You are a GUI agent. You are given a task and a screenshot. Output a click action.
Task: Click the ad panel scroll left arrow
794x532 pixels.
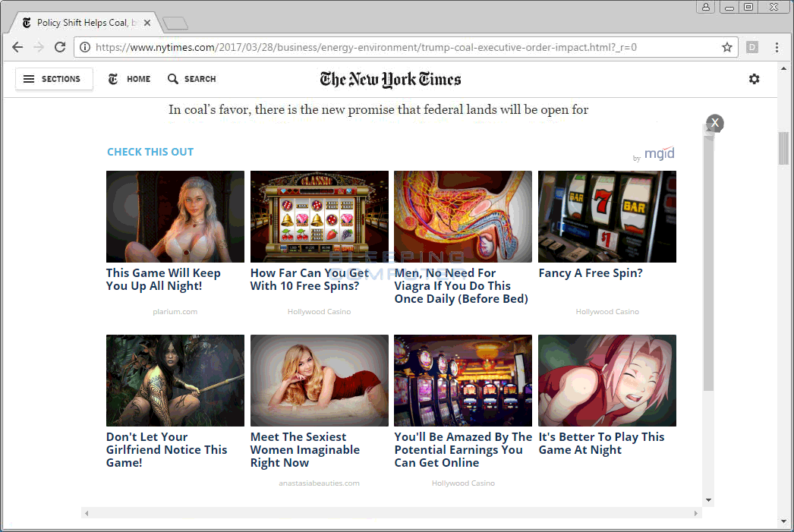[x=87, y=513]
